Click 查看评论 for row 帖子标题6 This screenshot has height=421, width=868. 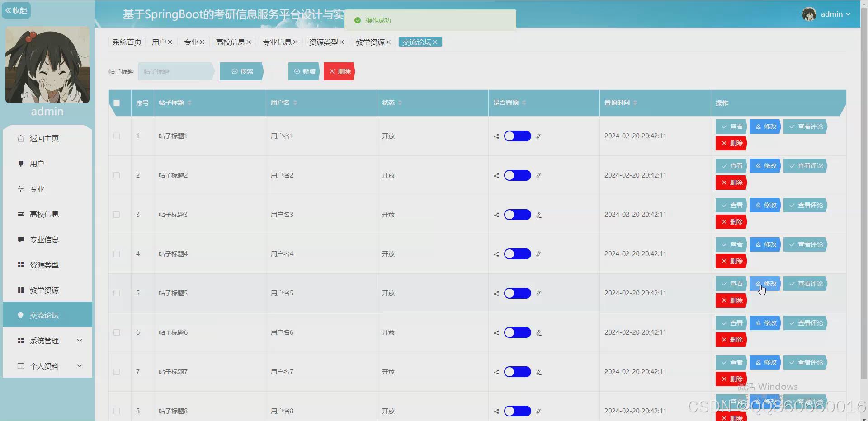pos(806,323)
